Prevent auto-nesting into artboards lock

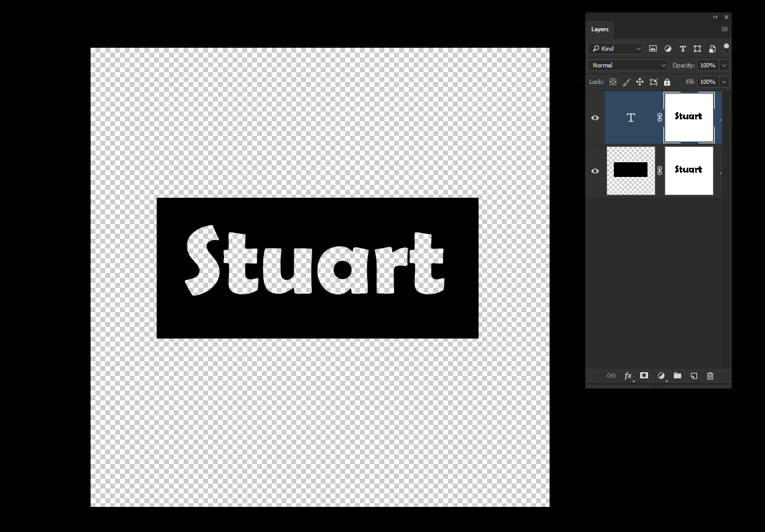[x=654, y=82]
